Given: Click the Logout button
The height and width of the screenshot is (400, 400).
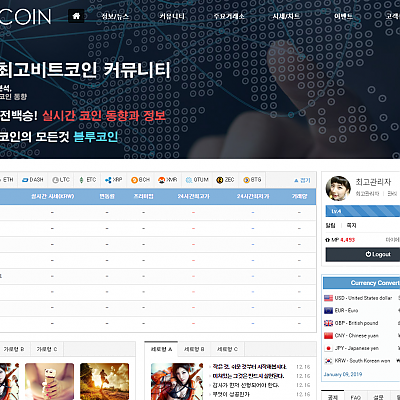Looking at the screenshot, I should click(363, 254).
